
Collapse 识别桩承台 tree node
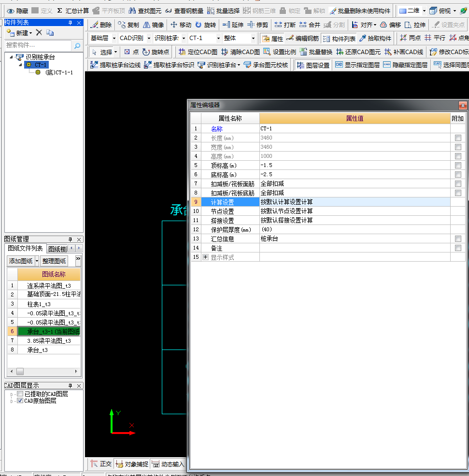point(11,57)
